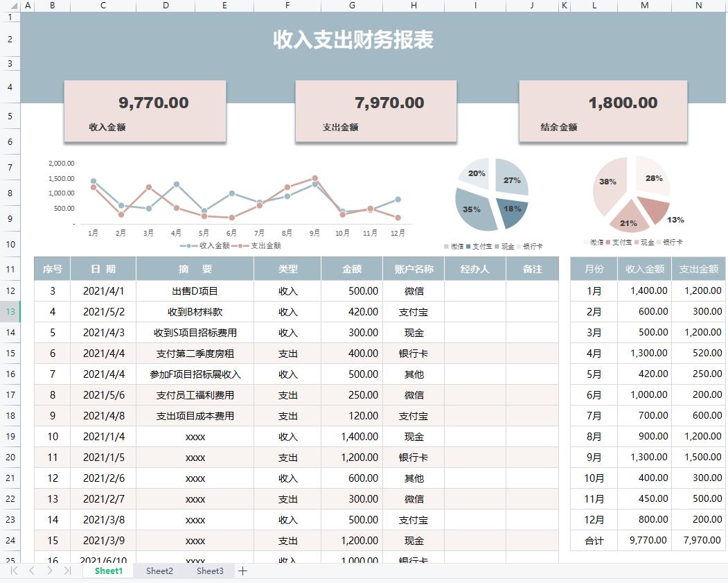Click the previous-sheet arrow icon
The image size is (728, 583).
[x=32, y=571]
